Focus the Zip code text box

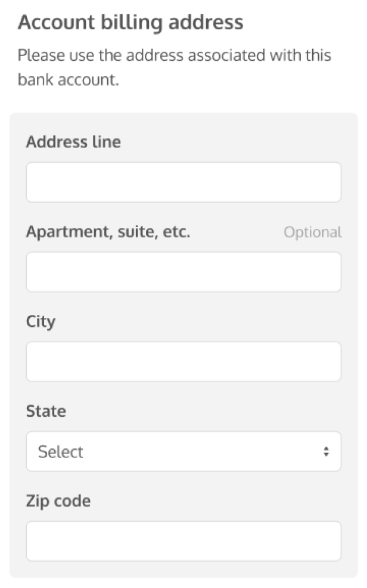(x=183, y=541)
